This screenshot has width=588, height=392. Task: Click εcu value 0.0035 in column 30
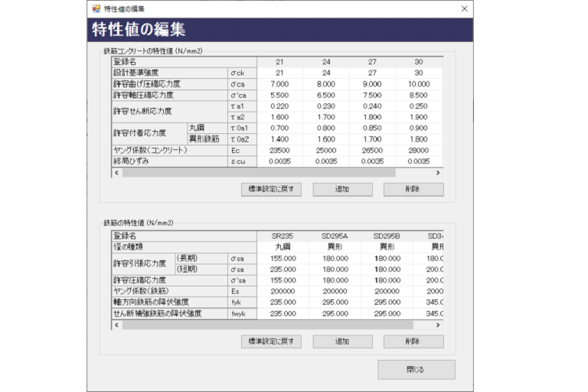click(x=420, y=162)
